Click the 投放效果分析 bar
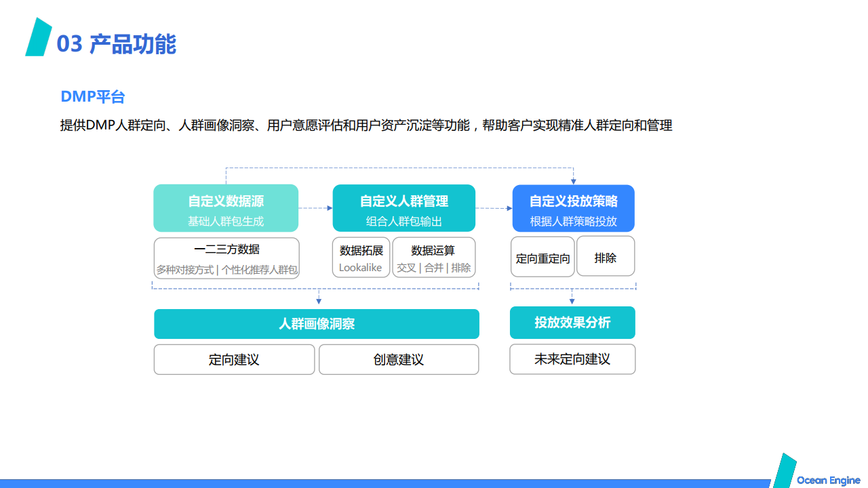The width and height of the screenshot is (868, 488). pos(572,323)
